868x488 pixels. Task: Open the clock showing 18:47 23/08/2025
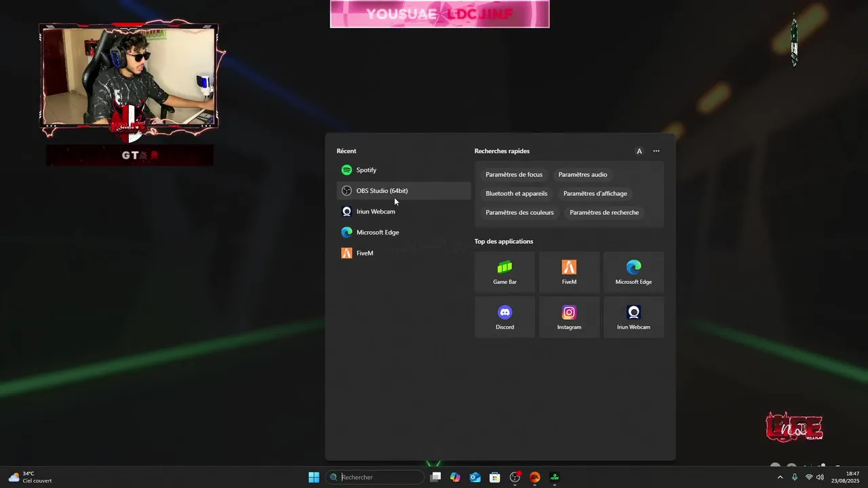point(846,477)
